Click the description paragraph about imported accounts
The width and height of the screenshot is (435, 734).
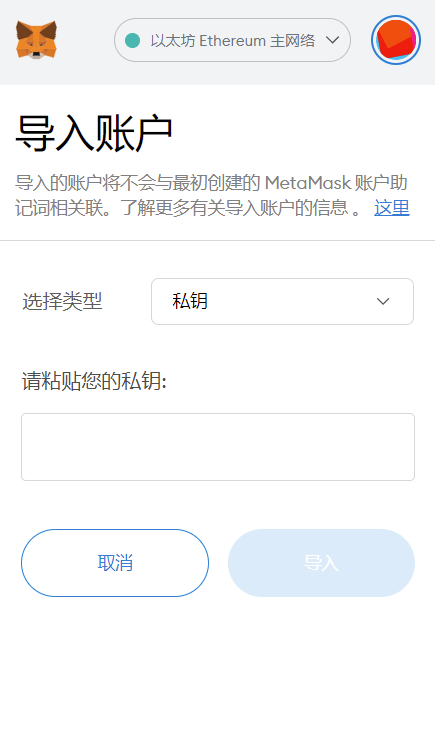pyautogui.click(x=212, y=195)
